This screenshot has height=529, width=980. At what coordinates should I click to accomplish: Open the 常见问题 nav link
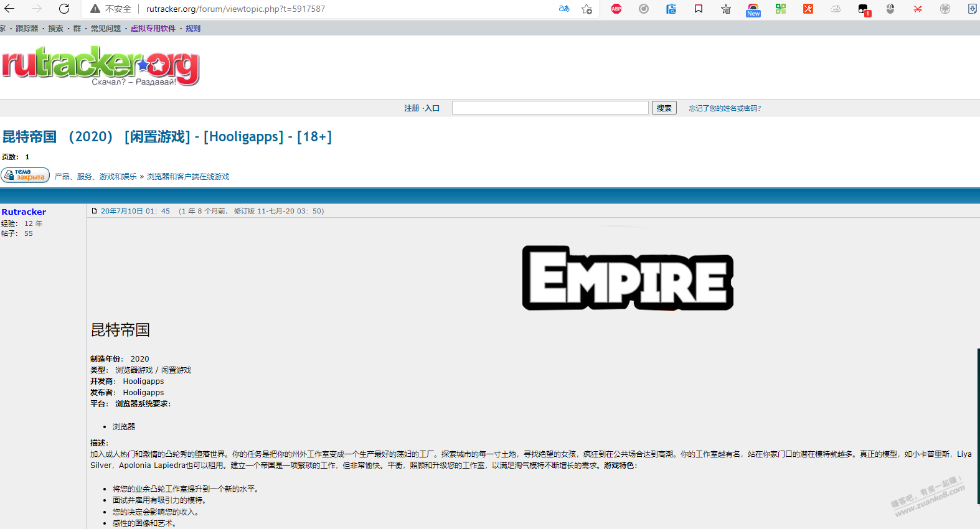[x=106, y=29]
